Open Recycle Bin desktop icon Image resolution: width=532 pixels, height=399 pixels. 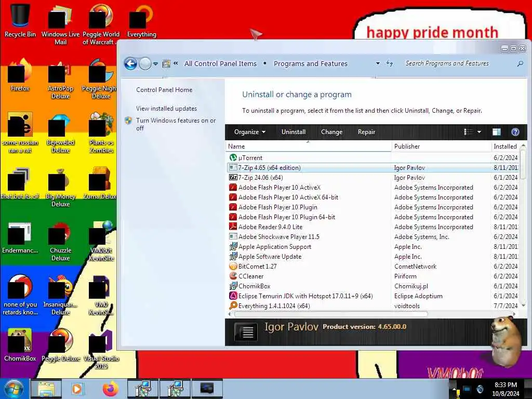(20, 20)
